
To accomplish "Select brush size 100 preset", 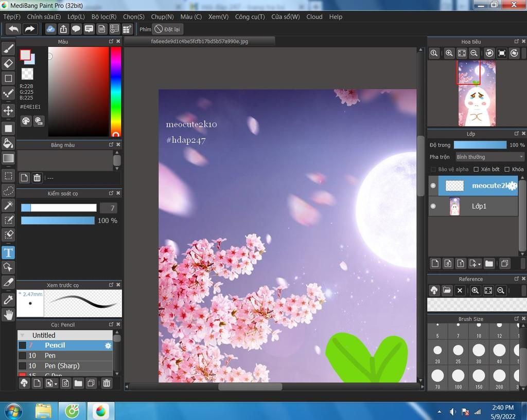I will pyautogui.click(x=458, y=379).
